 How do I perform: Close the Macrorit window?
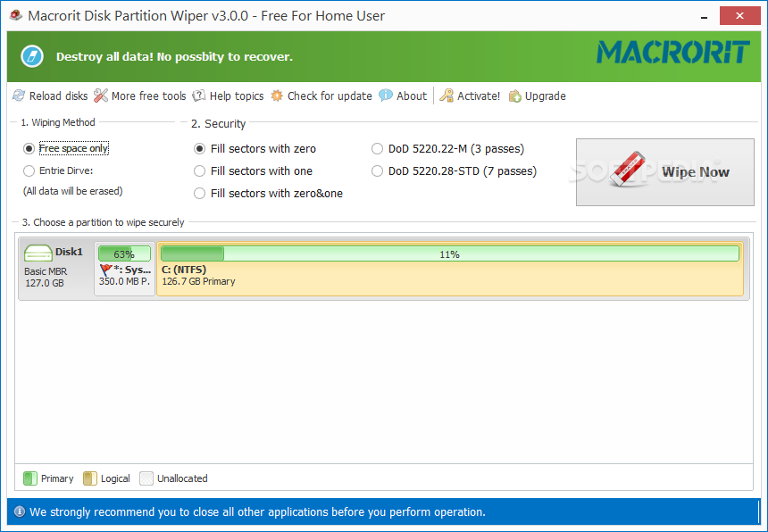point(740,16)
